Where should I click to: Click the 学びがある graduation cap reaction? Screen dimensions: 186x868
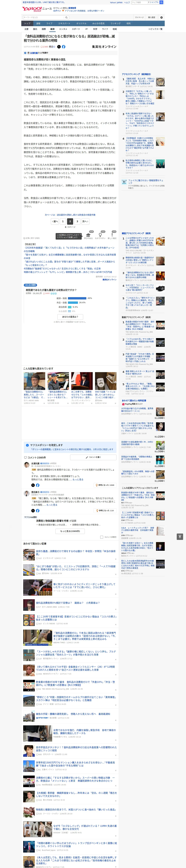click(x=89, y=235)
